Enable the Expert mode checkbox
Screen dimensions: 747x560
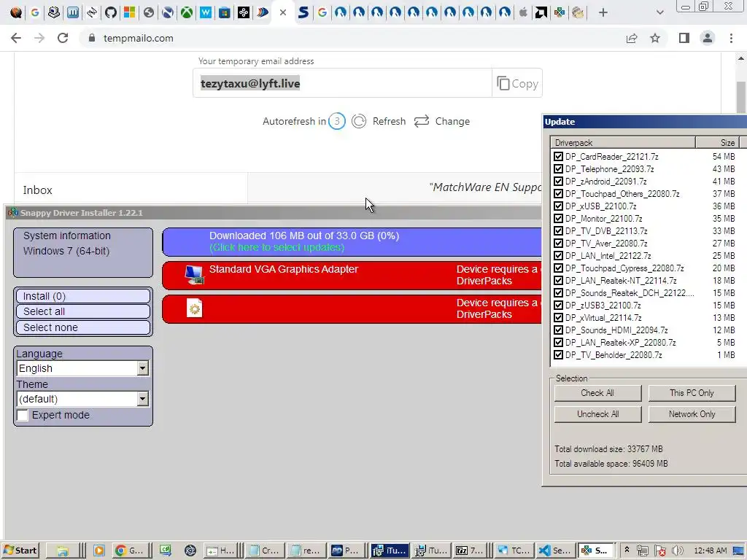[x=23, y=415]
